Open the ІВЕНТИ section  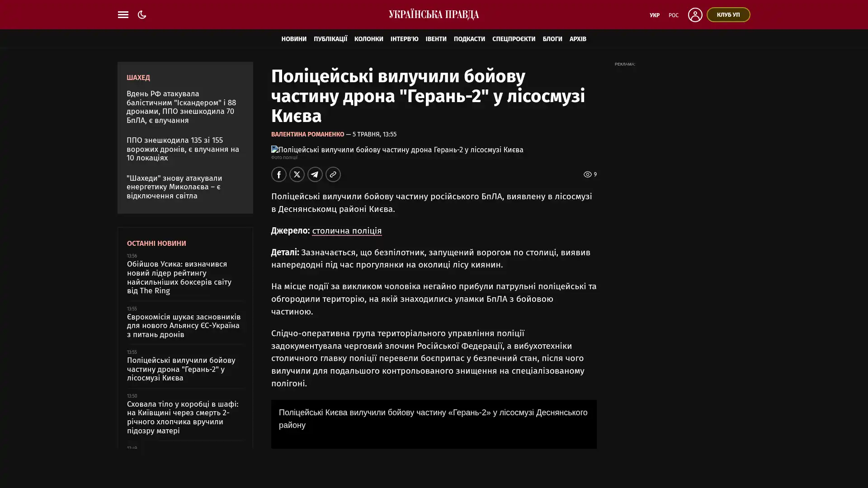click(436, 39)
